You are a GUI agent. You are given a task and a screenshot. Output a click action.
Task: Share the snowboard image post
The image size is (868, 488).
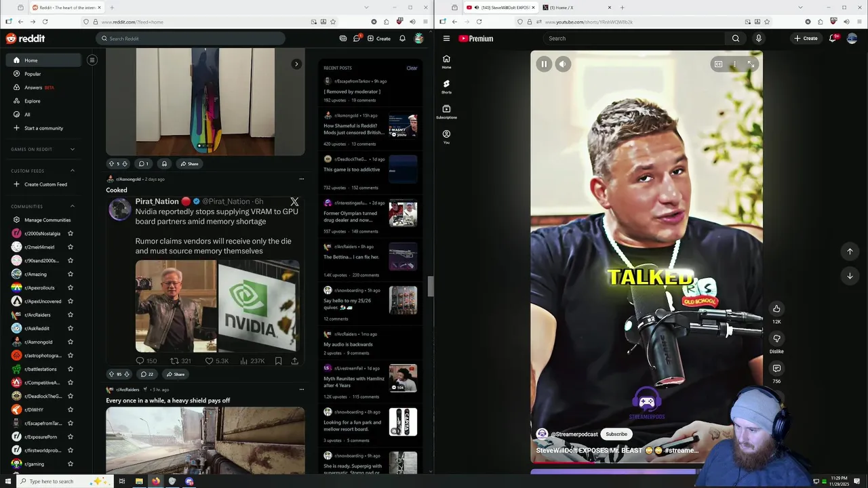tap(189, 163)
